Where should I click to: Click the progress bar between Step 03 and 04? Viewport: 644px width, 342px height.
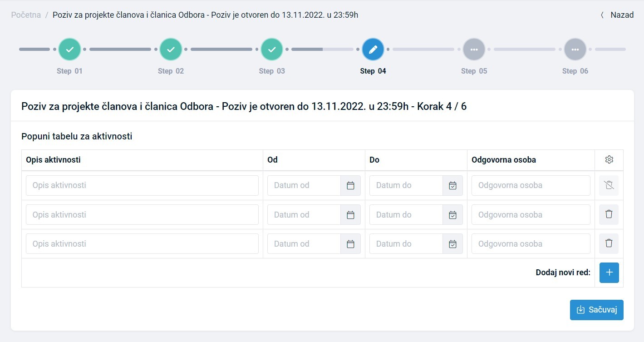(x=322, y=49)
